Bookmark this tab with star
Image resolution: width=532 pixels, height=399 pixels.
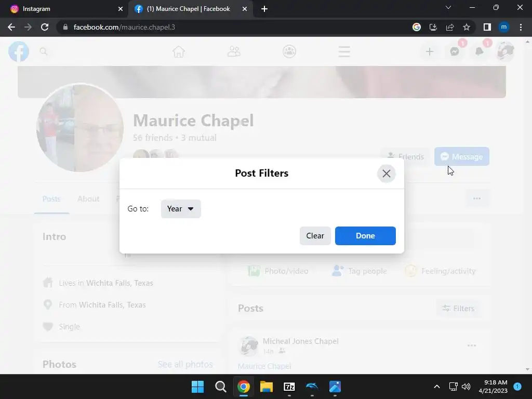coord(467,27)
